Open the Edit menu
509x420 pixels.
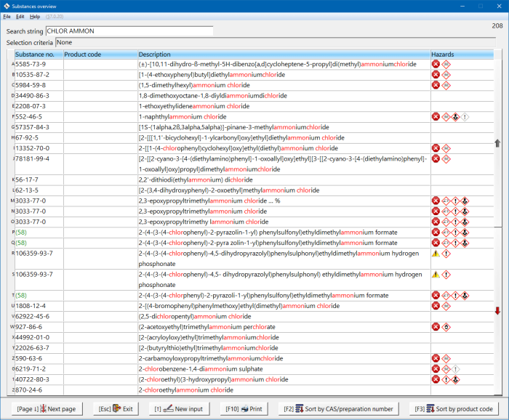coord(20,16)
